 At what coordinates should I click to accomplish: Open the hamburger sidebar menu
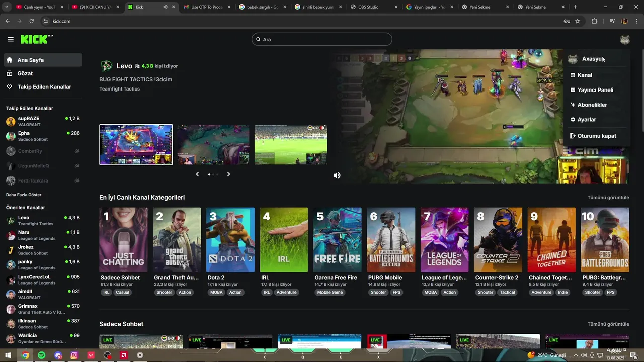[x=11, y=39]
